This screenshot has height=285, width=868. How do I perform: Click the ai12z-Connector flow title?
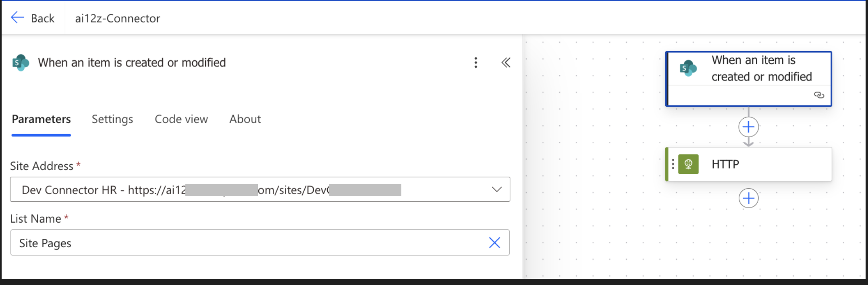[x=117, y=18]
